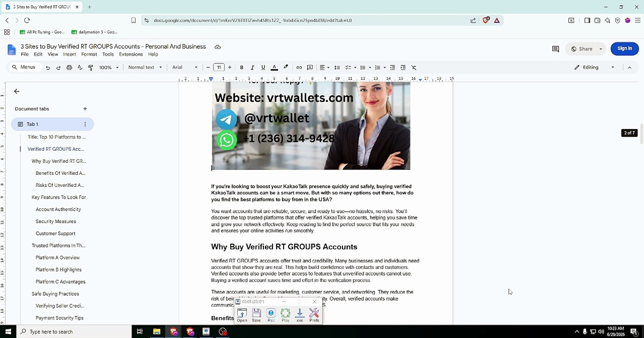Open the text alignment dropdown
The width and height of the screenshot is (644, 338).
[325, 68]
